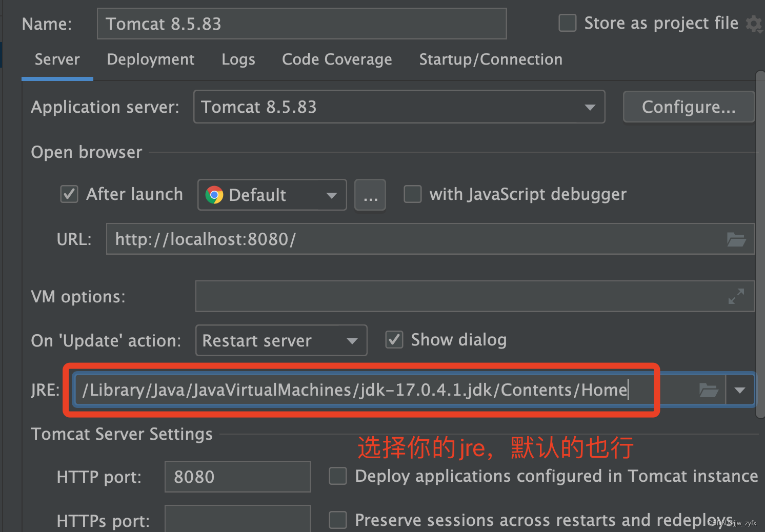Open the Application server dropdown
Image resolution: width=765 pixels, height=532 pixels.
(x=399, y=107)
